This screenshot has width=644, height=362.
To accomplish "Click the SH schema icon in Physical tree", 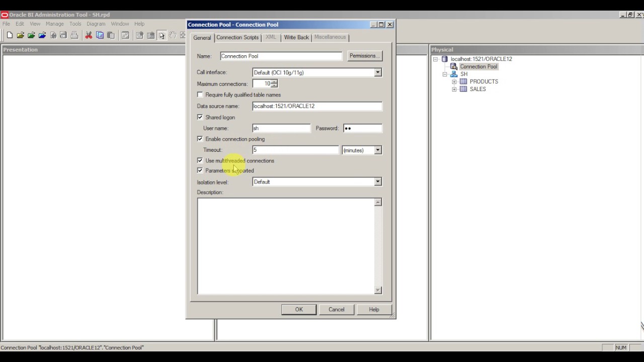I will click(x=454, y=74).
